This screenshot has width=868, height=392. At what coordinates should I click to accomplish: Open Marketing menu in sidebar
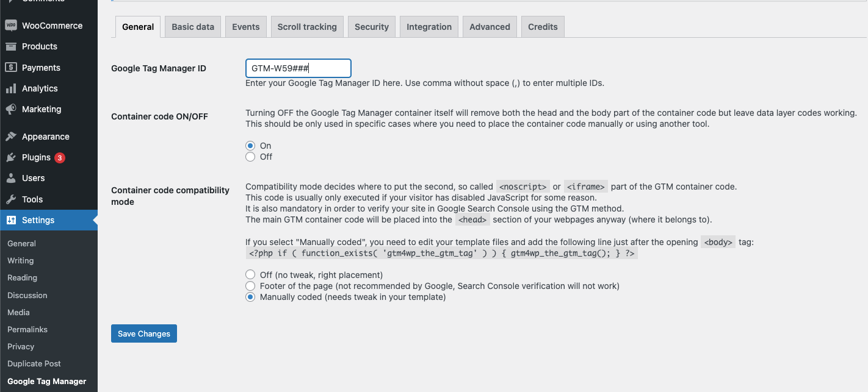[x=49, y=109]
